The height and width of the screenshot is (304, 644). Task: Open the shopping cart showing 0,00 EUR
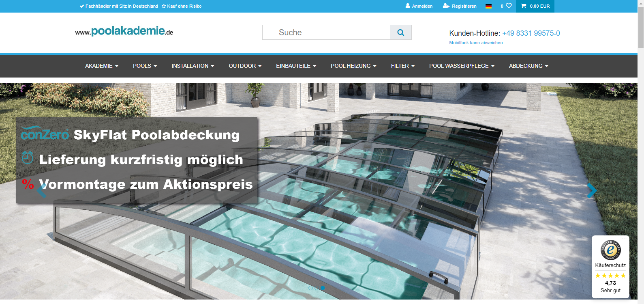535,6
